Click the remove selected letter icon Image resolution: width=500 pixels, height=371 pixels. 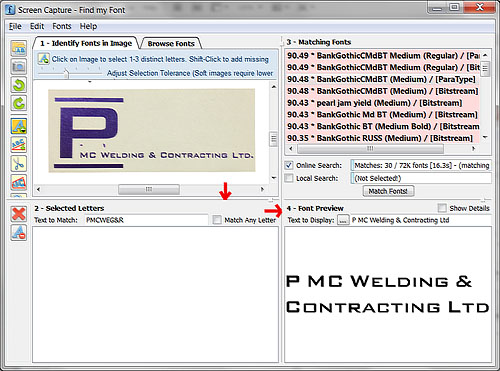click(x=19, y=232)
